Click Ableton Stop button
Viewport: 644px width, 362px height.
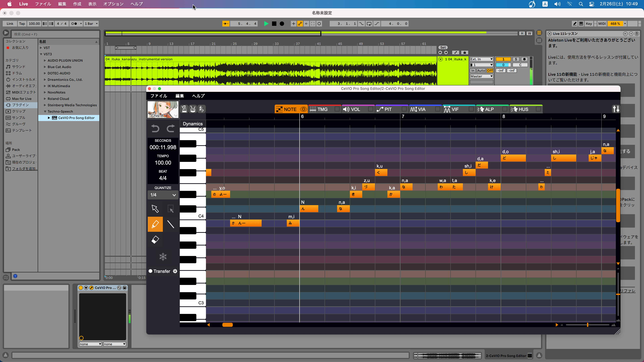pyautogui.click(x=274, y=23)
